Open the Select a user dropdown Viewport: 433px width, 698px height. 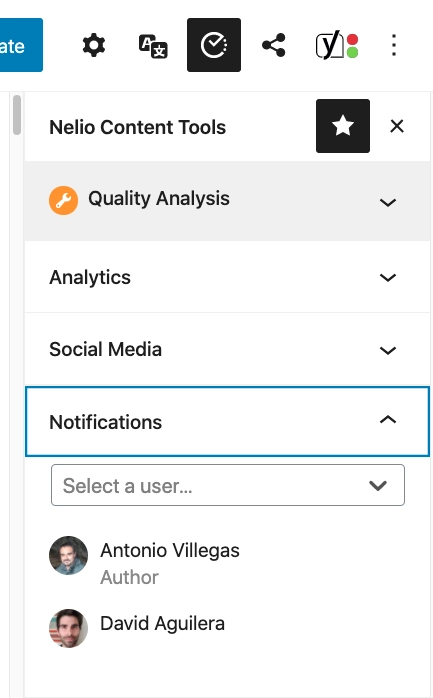click(x=228, y=485)
